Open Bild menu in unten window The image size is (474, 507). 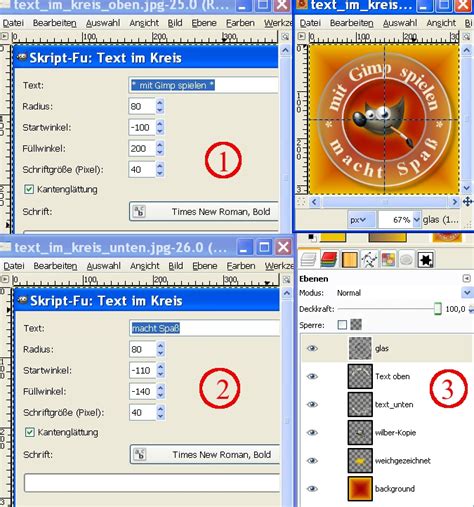coord(176,266)
